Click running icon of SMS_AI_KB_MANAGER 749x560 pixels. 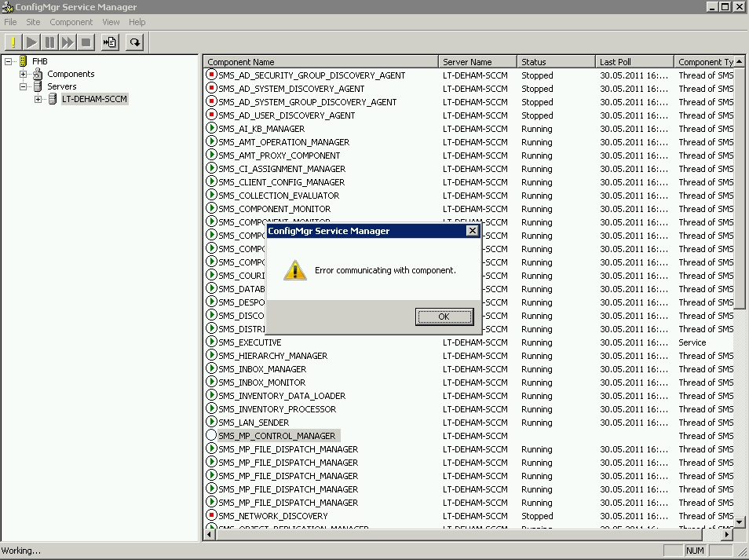click(x=211, y=129)
